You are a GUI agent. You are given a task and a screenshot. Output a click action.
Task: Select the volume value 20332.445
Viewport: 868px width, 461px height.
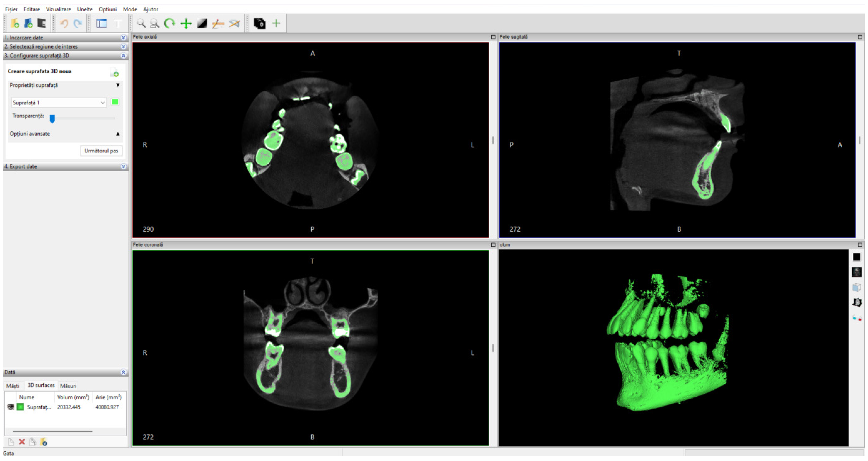coord(69,407)
